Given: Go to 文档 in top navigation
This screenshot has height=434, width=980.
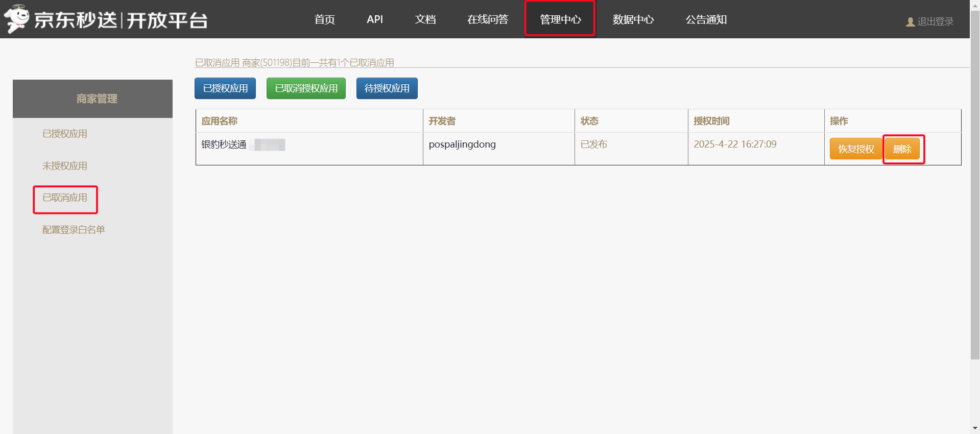Looking at the screenshot, I should click(x=425, y=19).
